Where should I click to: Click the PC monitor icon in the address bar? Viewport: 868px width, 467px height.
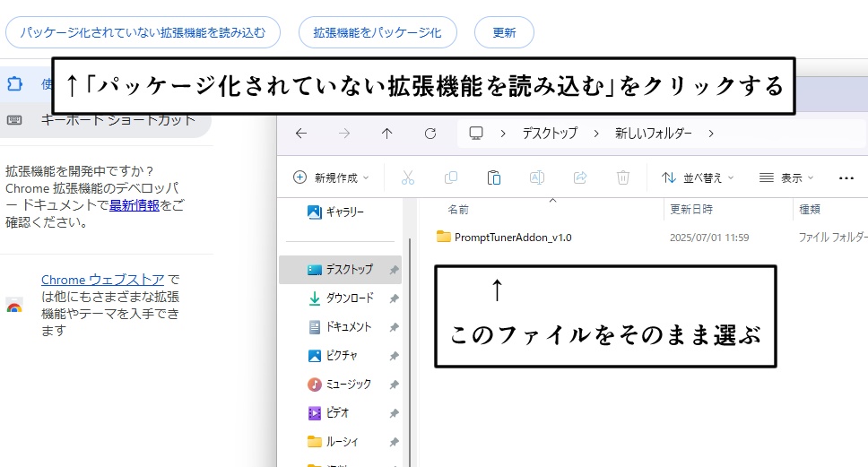click(x=476, y=134)
